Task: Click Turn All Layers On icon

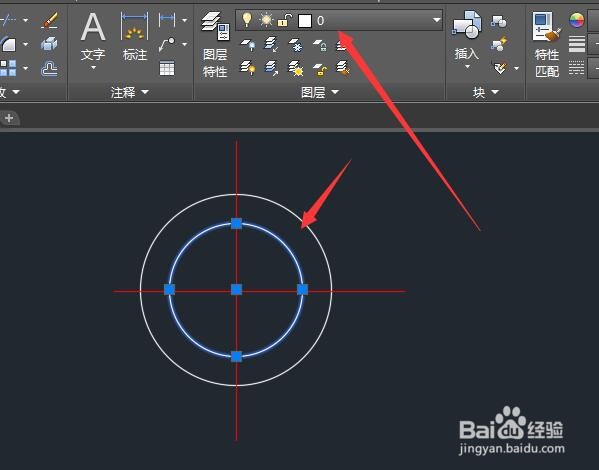Action: pos(248,69)
